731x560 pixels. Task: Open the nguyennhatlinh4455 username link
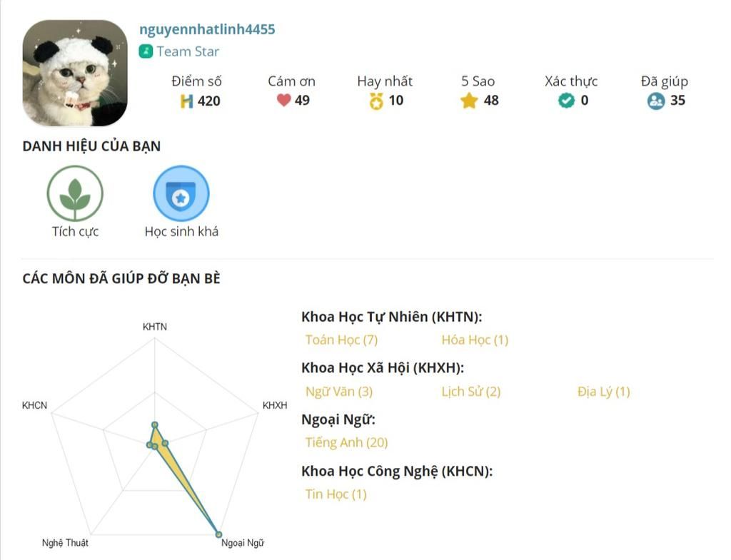[207, 29]
